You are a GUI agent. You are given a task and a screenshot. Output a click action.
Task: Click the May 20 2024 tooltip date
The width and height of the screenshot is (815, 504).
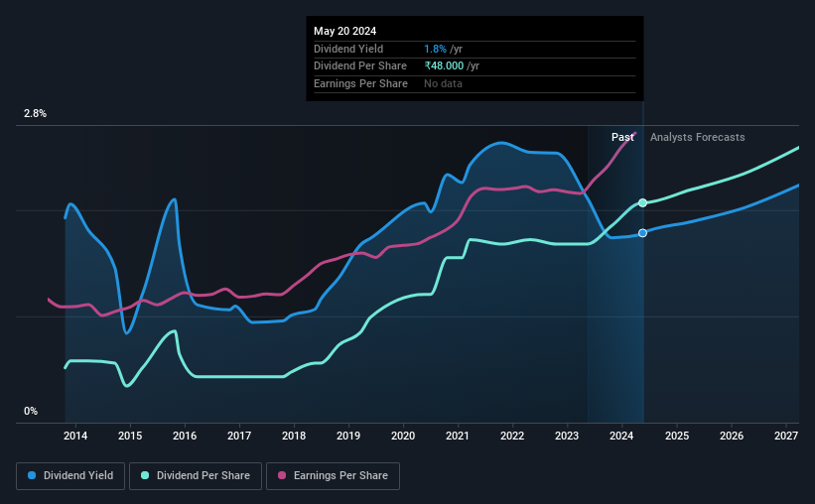tap(345, 31)
